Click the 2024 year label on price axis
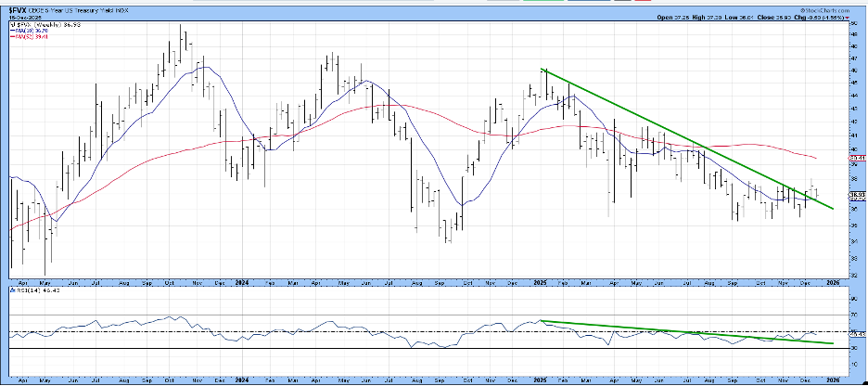This screenshot has height=386, width=868. [x=241, y=277]
